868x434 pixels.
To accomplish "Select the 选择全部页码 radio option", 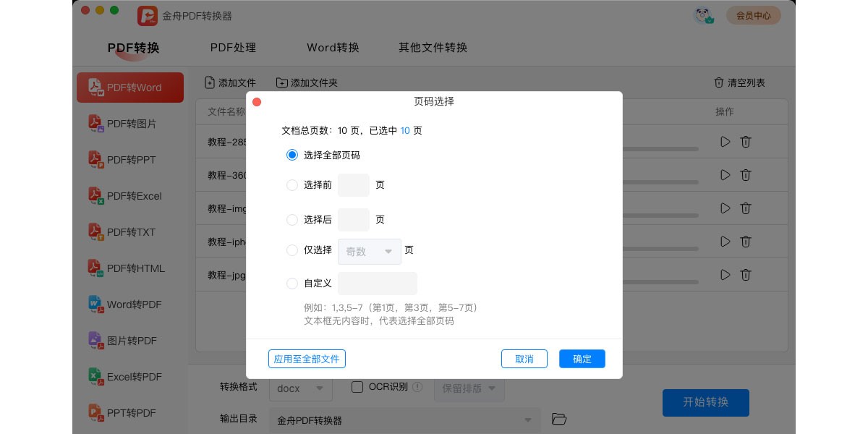I will (x=292, y=155).
